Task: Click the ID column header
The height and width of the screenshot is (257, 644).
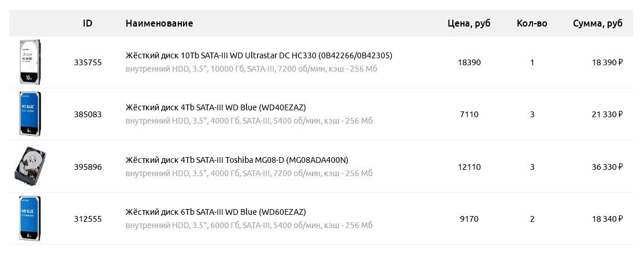Action: [x=88, y=24]
